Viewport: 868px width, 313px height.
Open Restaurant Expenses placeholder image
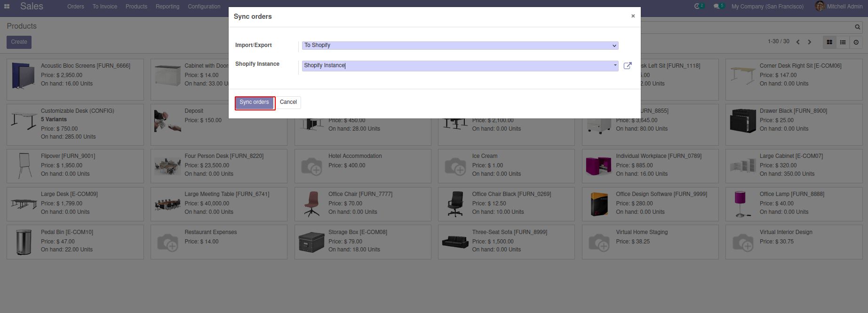click(x=167, y=243)
